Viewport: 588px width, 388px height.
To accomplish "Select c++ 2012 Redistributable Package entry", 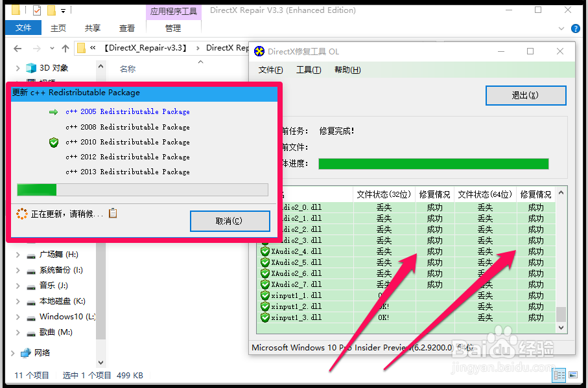I will [x=128, y=157].
